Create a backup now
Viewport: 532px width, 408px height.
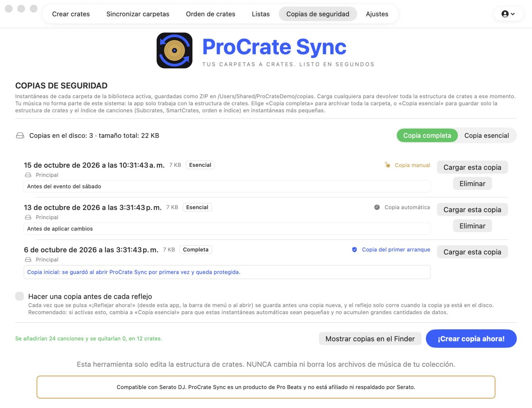[x=471, y=339]
